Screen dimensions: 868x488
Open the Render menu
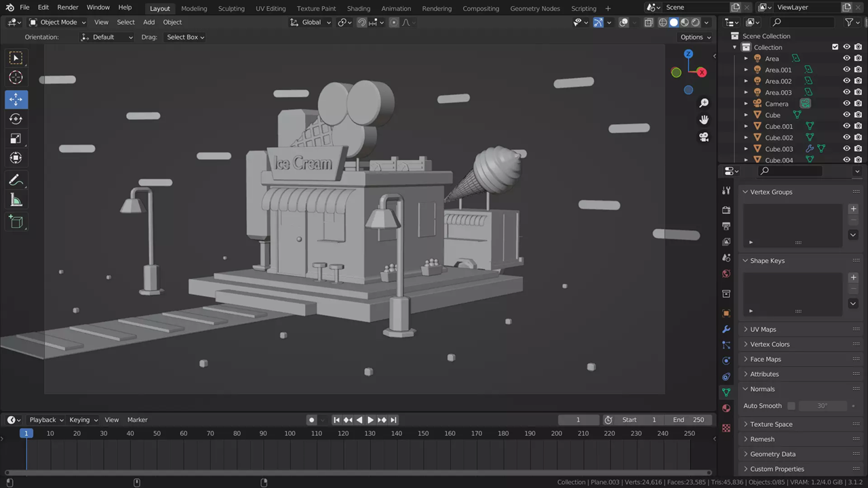68,7
